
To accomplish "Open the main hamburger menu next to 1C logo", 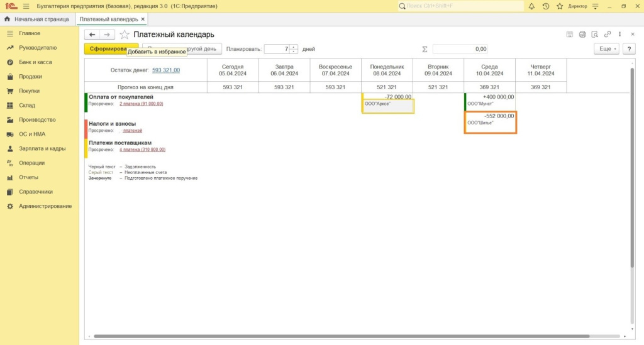I will pos(26,6).
